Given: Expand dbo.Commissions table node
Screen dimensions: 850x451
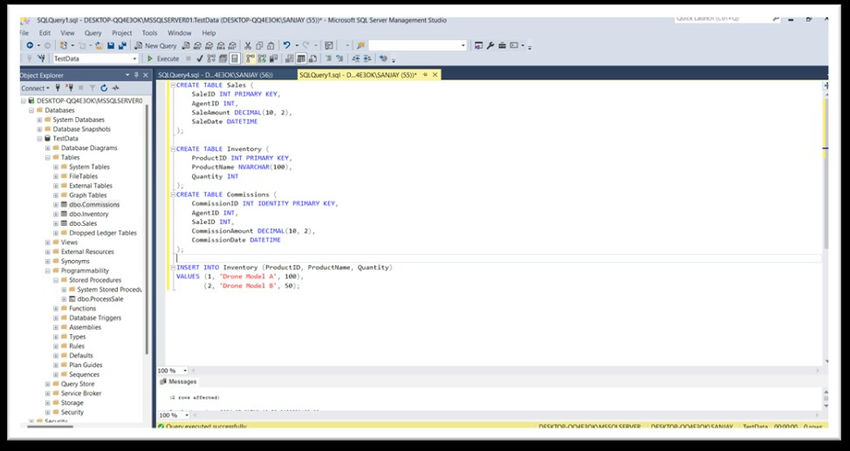Looking at the screenshot, I should point(56,205).
